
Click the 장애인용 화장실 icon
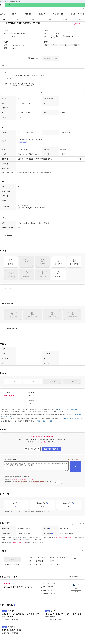pos(52,315)
